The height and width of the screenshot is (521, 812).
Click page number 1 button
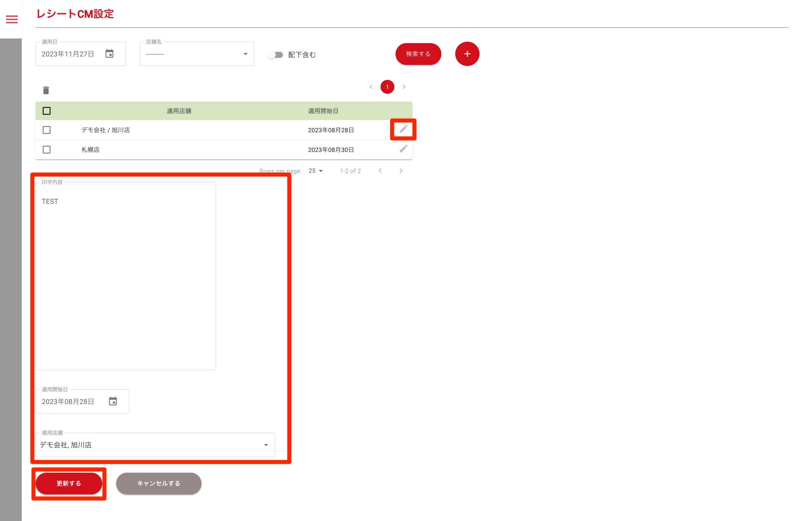387,87
